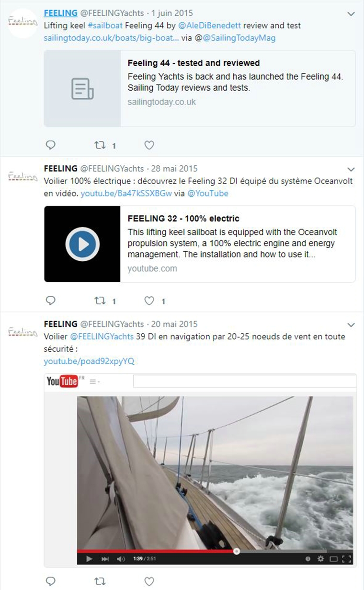Viewport: 364px width, 590px height.
Task: Retweet the 20 mai 2015 tweet
Action: 100,581
